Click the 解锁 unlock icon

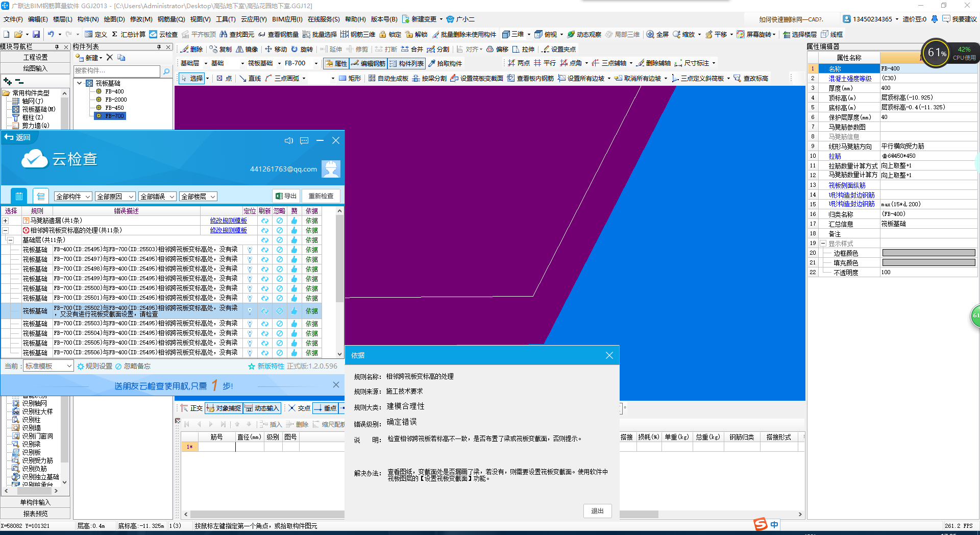pyautogui.click(x=416, y=34)
